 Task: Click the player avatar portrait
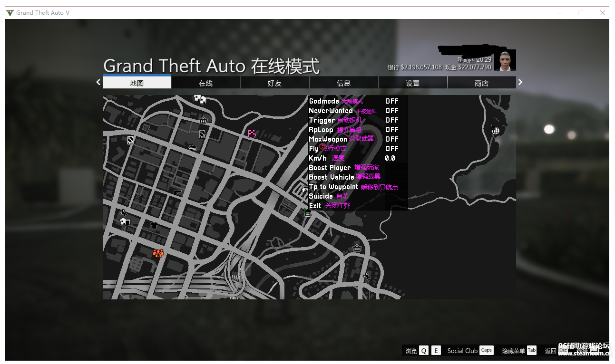click(x=505, y=61)
